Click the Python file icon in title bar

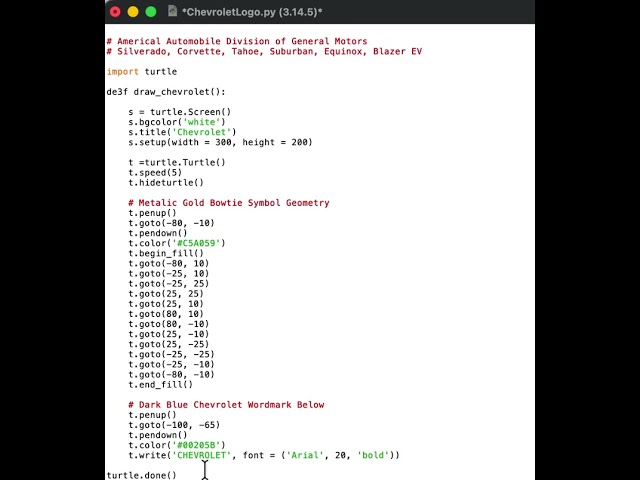click(172, 11)
